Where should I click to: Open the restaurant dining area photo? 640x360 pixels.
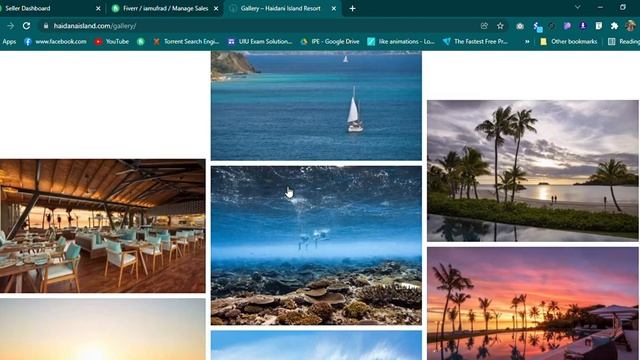[102, 226]
